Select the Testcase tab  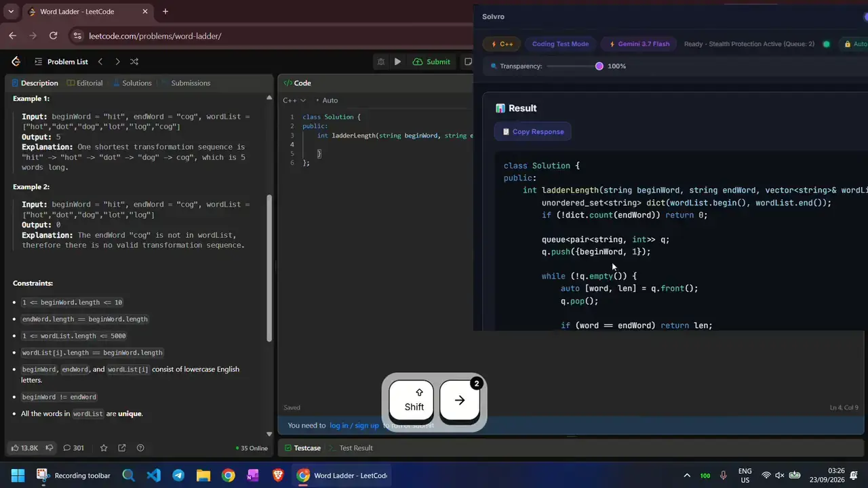[x=302, y=448]
